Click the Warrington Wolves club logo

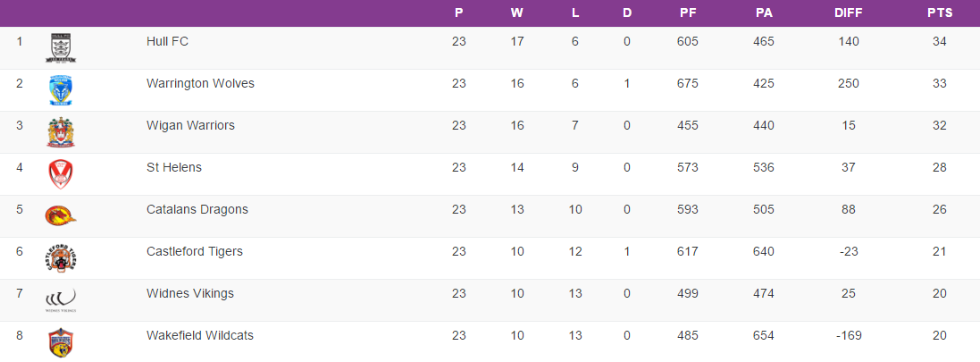[x=61, y=90]
